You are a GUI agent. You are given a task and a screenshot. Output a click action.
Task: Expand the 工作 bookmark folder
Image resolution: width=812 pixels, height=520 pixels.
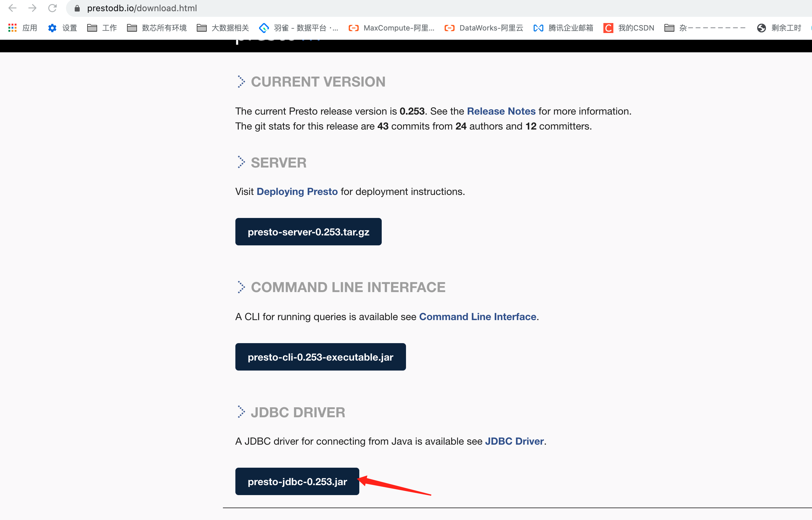pyautogui.click(x=102, y=28)
